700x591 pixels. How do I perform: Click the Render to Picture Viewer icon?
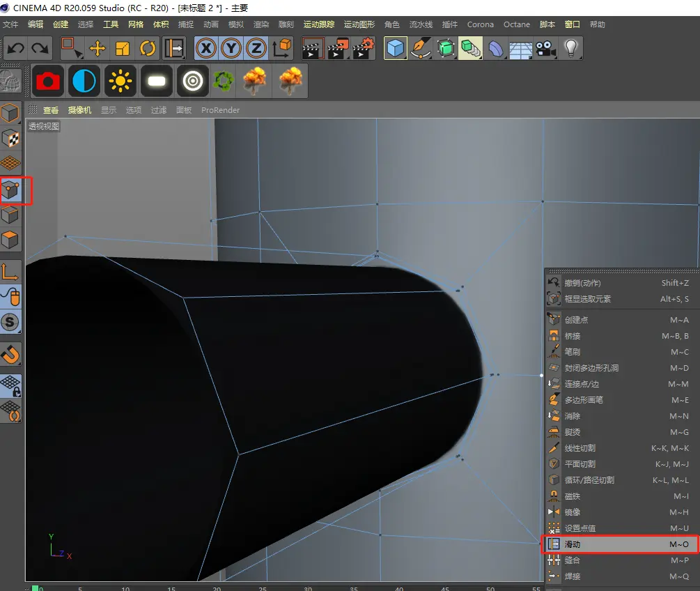tap(339, 48)
